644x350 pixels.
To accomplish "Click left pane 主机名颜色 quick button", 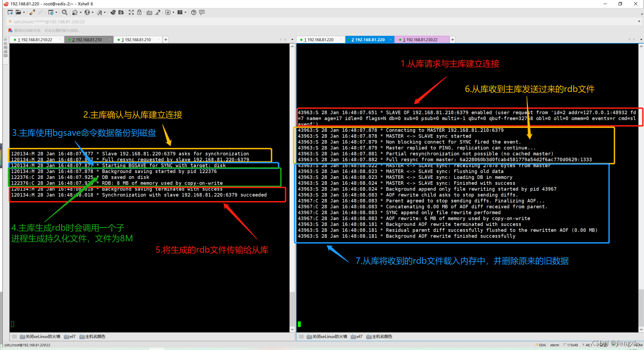I will coord(92,337).
